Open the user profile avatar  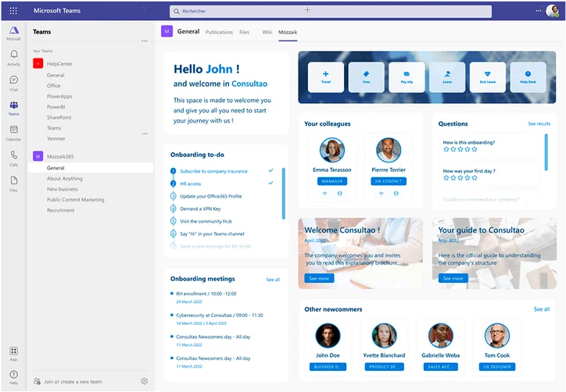point(552,11)
